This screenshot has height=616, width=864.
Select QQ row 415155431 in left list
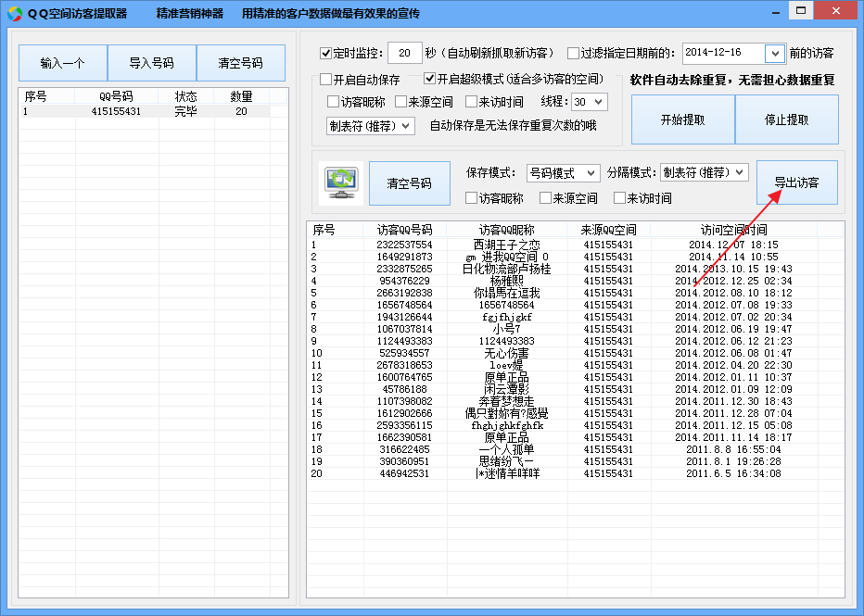145,111
